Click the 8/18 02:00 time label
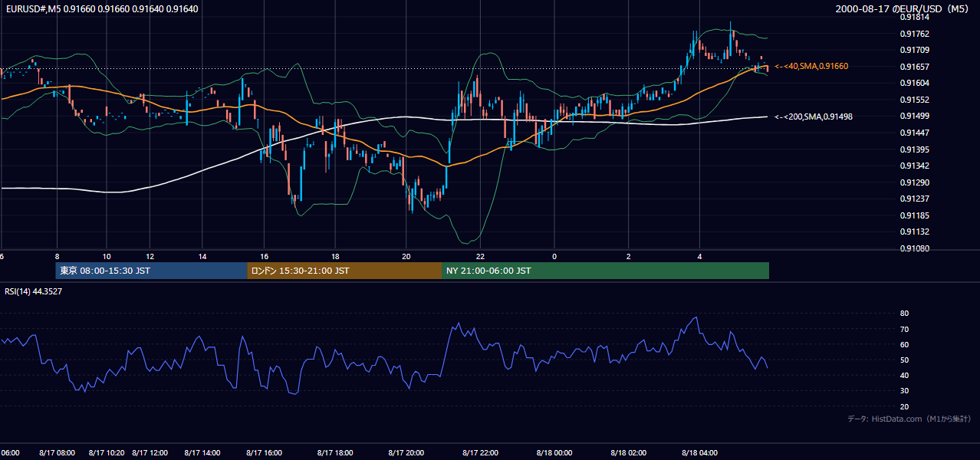Screen dimensions: 980x460 point(628,453)
